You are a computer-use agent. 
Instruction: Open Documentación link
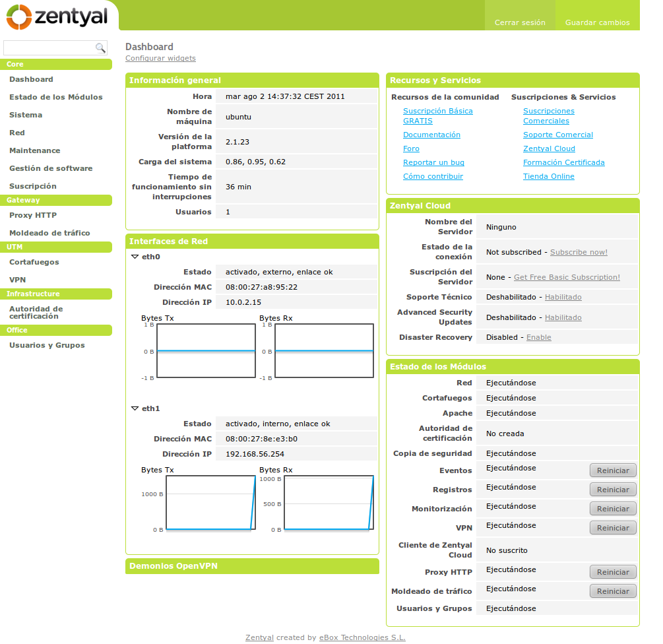(431, 135)
